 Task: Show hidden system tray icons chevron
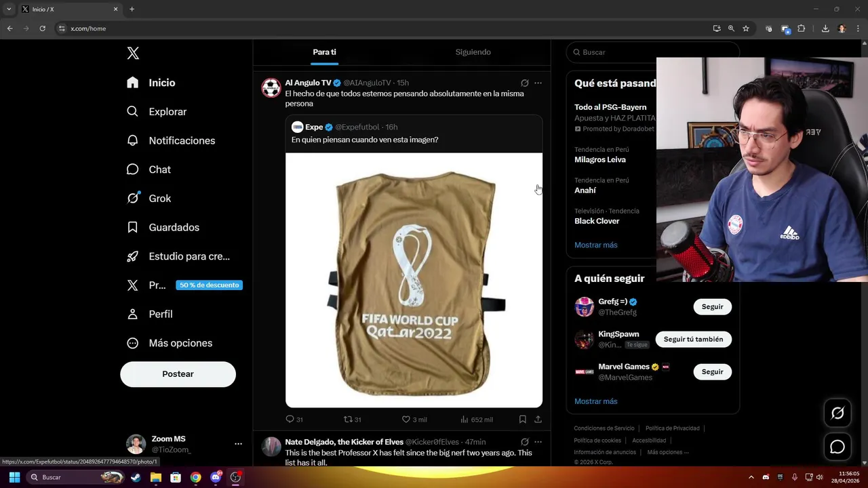(x=751, y=477)
